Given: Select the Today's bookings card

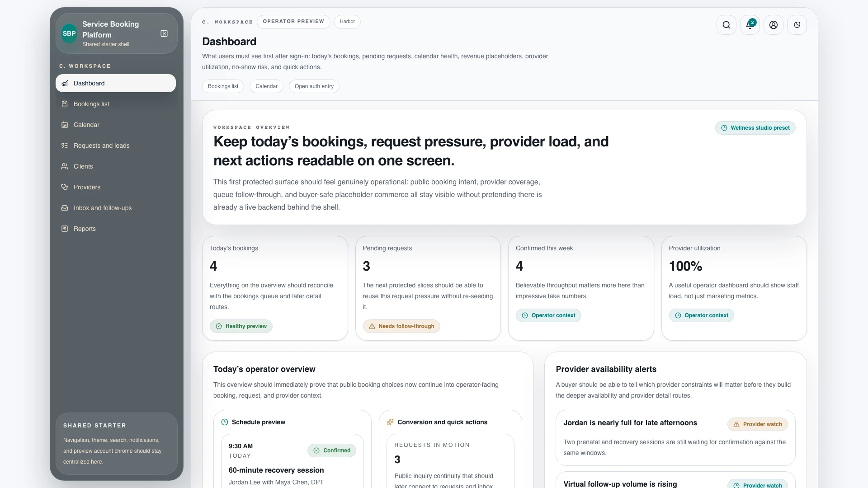Looking at the screenshot, I should tap(275, 288).
